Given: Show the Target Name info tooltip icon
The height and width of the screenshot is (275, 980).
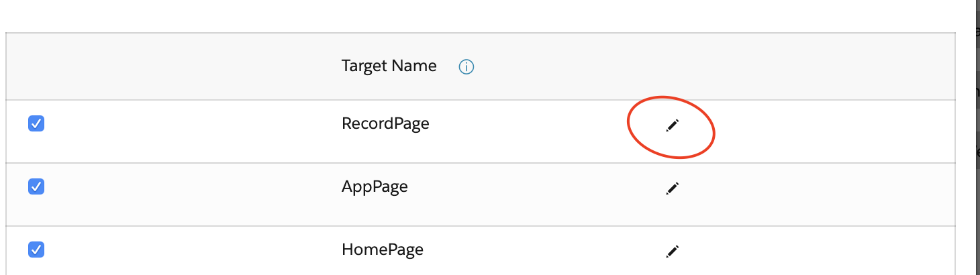Looking at the screenshot, I should pyautogui.click(x=467, y=66).
